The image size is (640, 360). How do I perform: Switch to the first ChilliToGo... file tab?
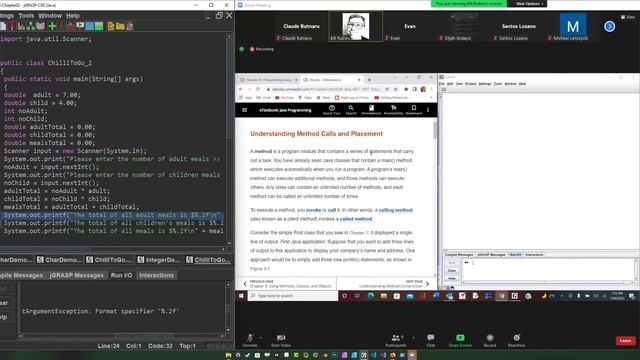coord(109,260)
